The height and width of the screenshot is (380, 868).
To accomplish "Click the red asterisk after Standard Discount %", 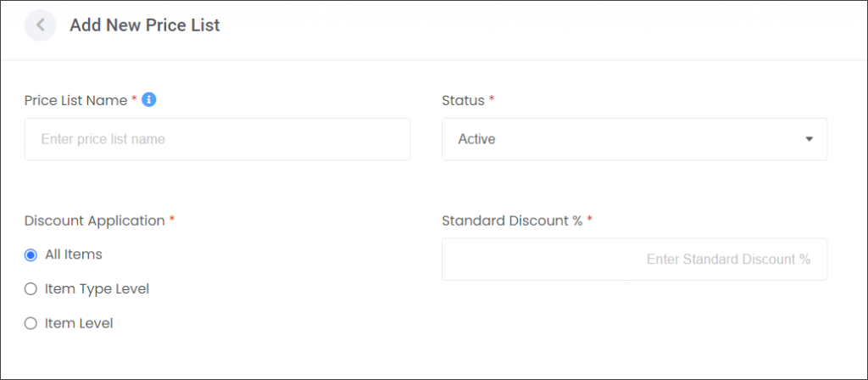I will [x=590, y=219].
